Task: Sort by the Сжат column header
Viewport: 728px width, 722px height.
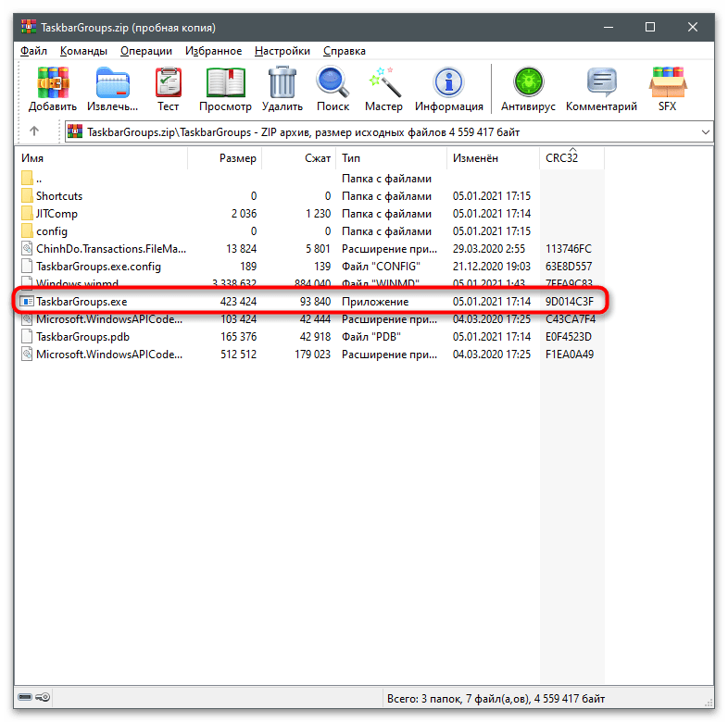Action: click(299, 158)
